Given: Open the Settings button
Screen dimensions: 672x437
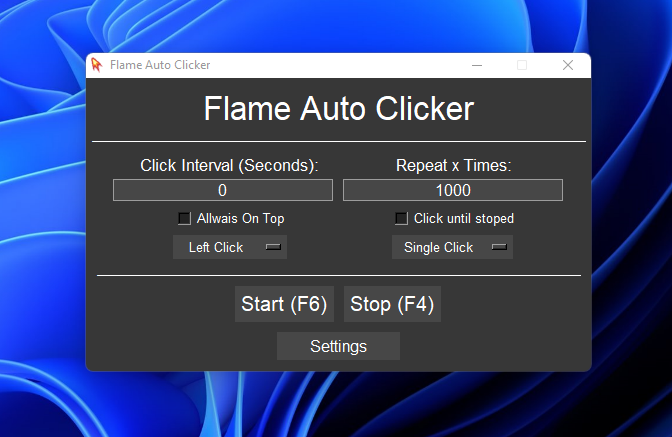Looking at the screenshot, I should point(338,346).
